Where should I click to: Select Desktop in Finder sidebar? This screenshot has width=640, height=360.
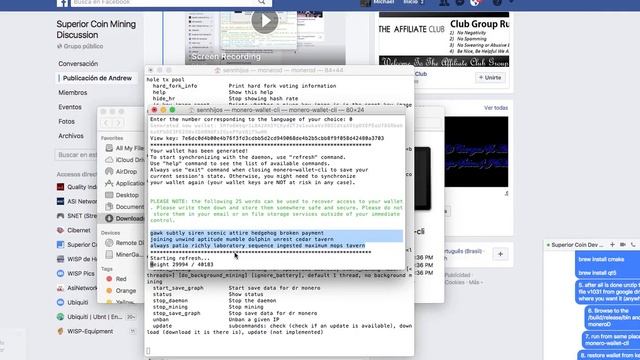(122, 195)
